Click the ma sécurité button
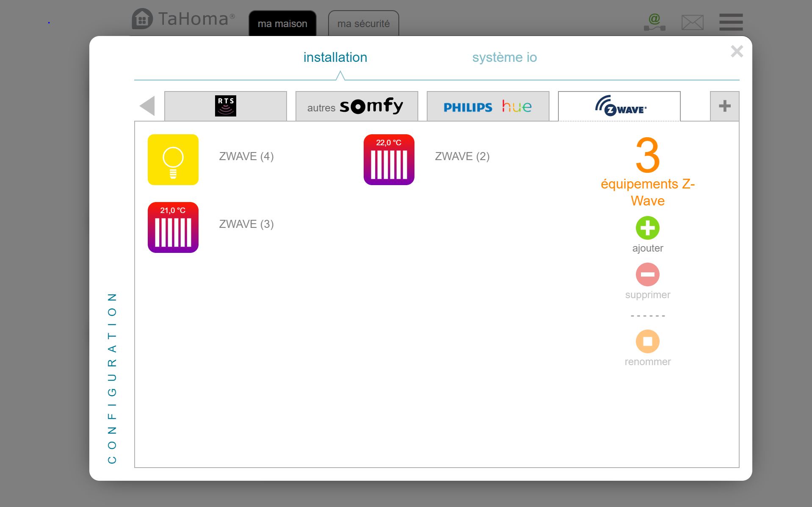Image resolution: width=812 pixels, height=507 pixels. pyautogui.click(x=363, y=24)
